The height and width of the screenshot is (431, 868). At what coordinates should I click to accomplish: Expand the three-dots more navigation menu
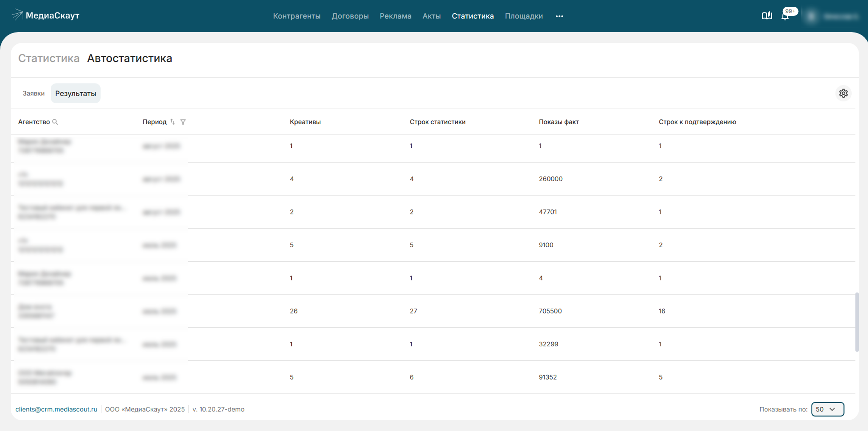click(559, 16)
